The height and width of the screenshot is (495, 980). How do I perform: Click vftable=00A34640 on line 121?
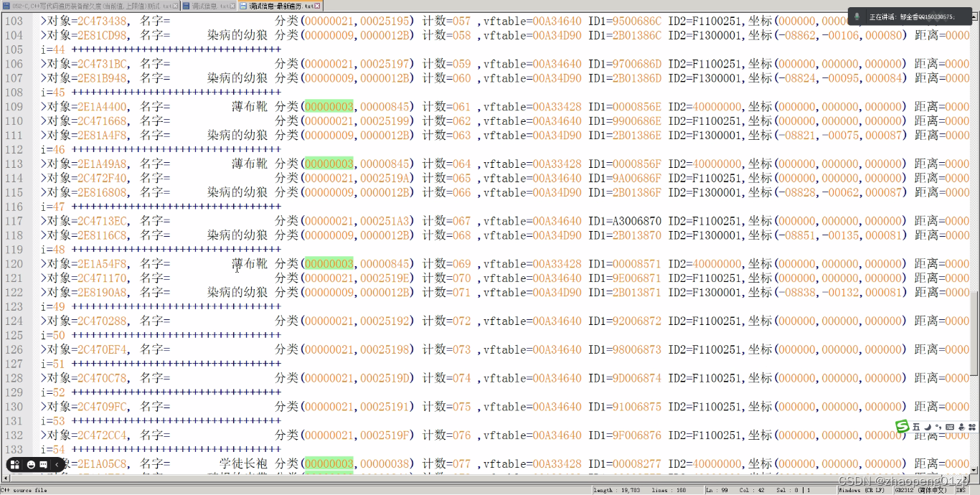[x=532, y=278]
